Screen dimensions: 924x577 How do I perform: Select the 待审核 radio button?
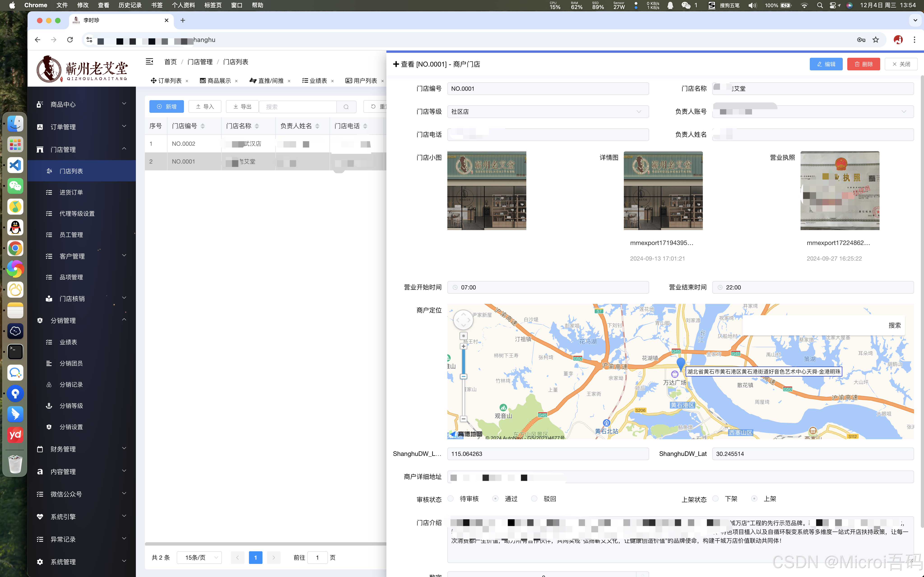tap(451, 499)
